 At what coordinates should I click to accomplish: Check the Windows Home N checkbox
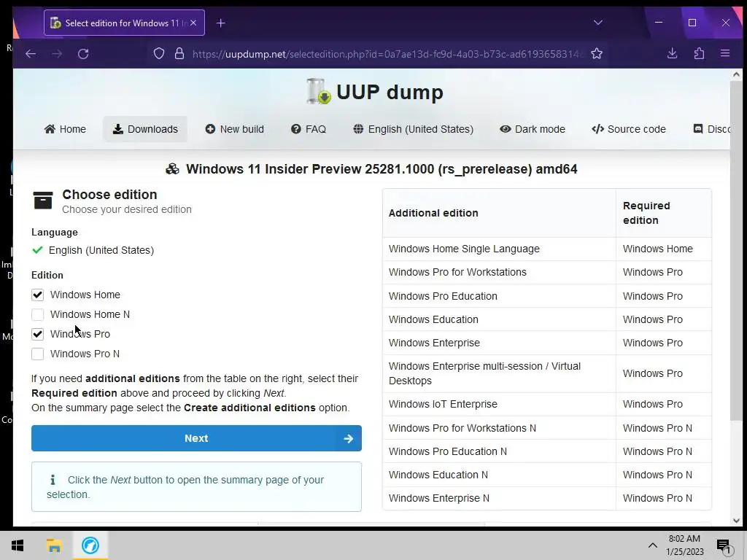pyautogui.click(x=38, y=314)
